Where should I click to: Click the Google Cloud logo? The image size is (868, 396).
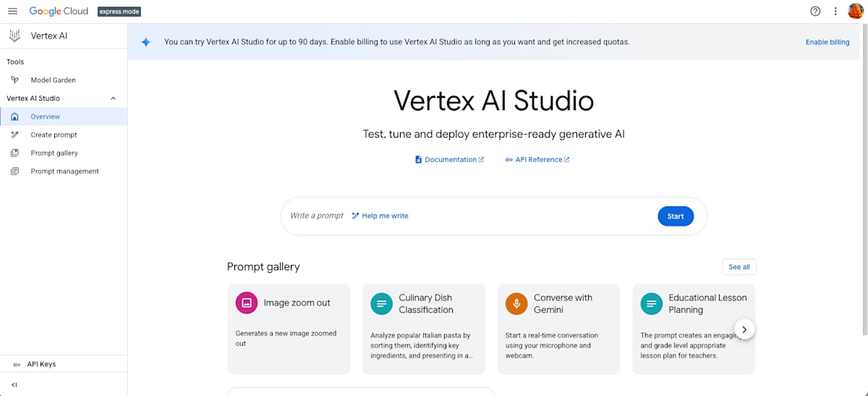pyautogui.click(x=59, y=11)
